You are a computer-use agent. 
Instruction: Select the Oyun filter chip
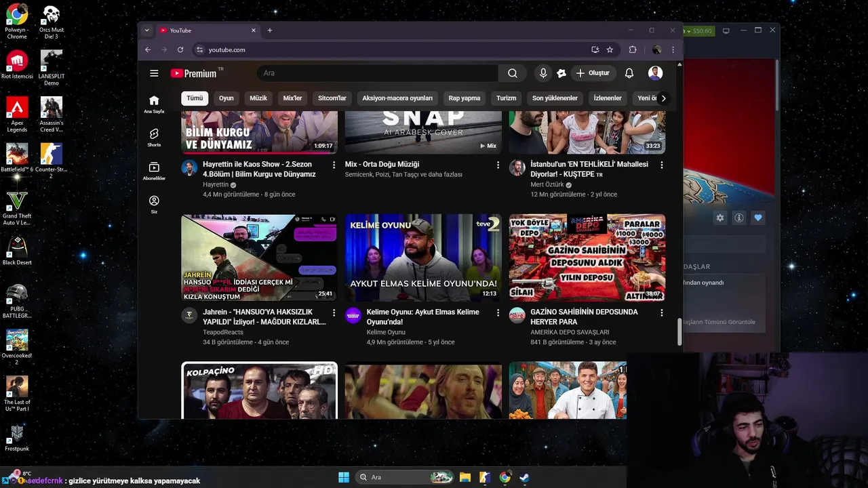point(226,98)
